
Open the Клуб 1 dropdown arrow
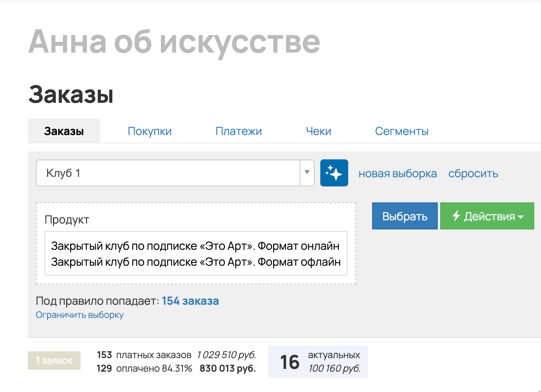(x=307, y=173)
